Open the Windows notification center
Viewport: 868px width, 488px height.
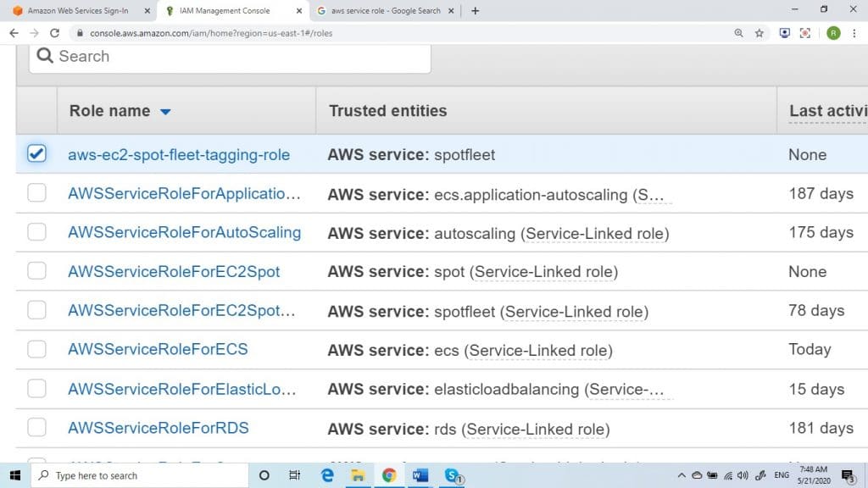click(848, 476)
